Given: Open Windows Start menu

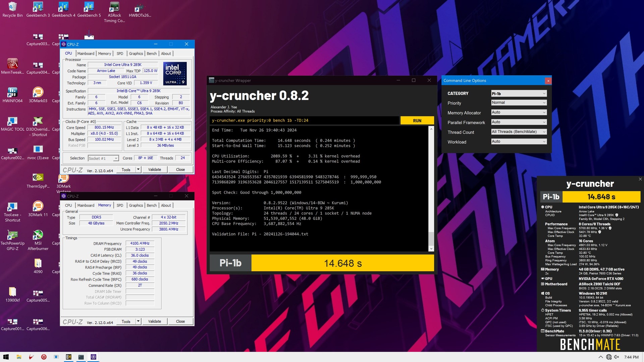Looking at the screenshot, I should tap(6, 357).
